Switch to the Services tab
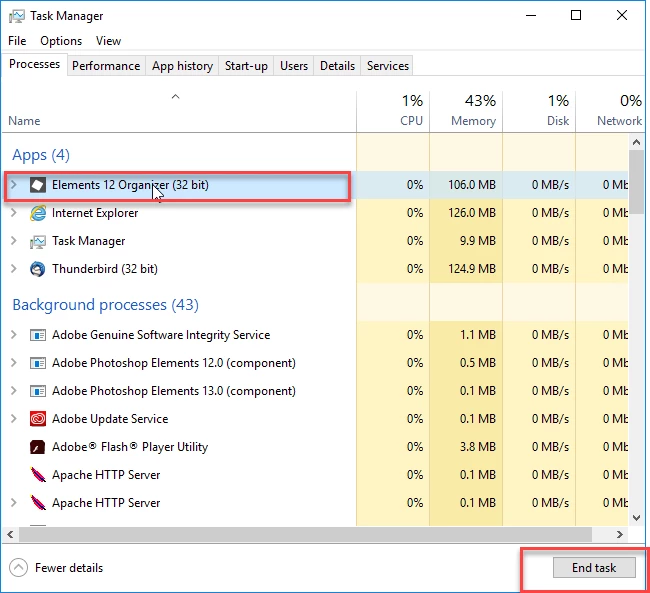Screen dimensions: 650x593 pyautogui.click(x=388, y=66)
